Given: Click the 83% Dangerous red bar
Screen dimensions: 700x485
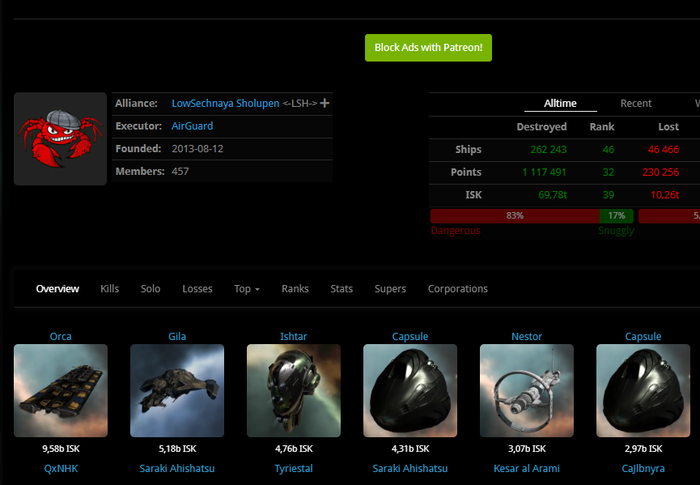Looking at the screenshot, I should pos(514,216).
